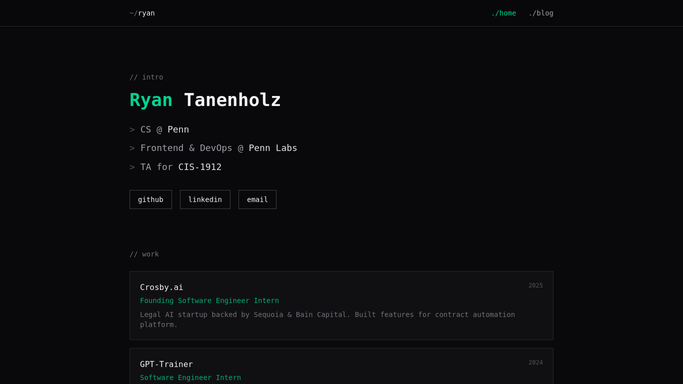Viewport: 683px width, 384px height.
Task: Click the 2025 year label
Action: coord(535,286)
